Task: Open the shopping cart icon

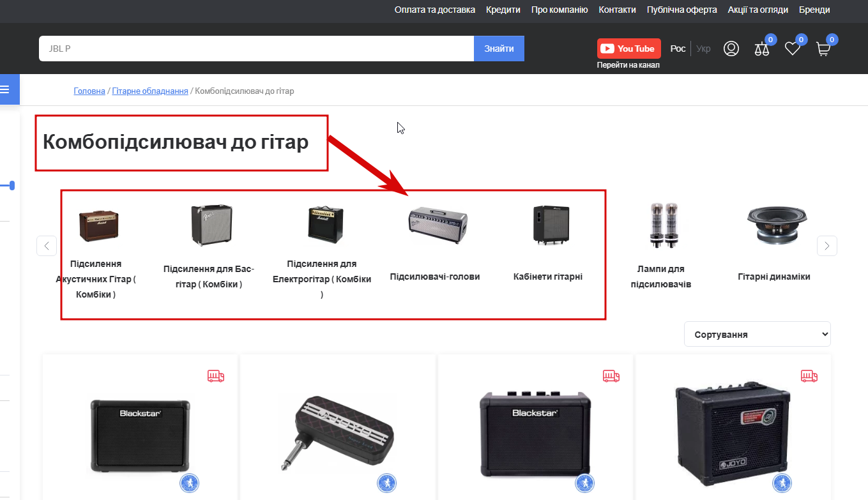Action: pos(823,49)
